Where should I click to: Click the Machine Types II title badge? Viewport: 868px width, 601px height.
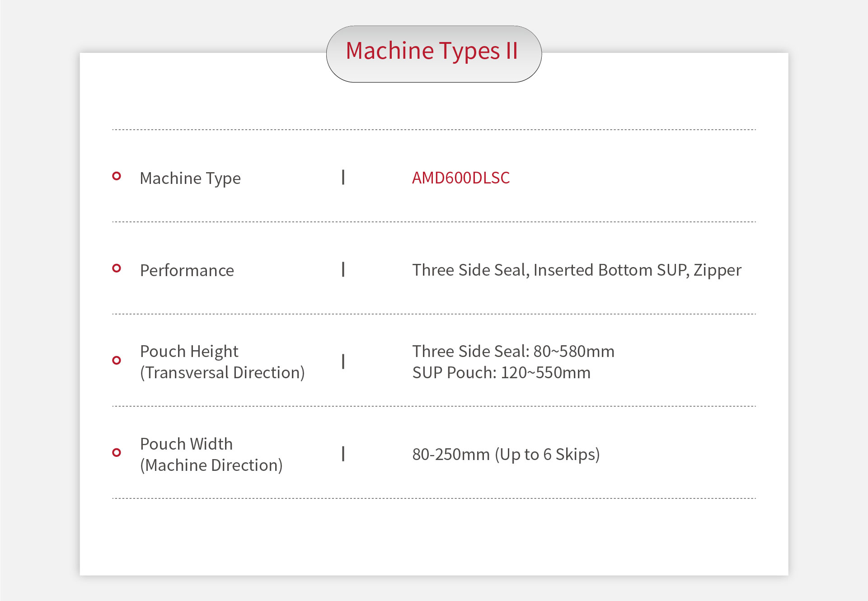(433, 53)
